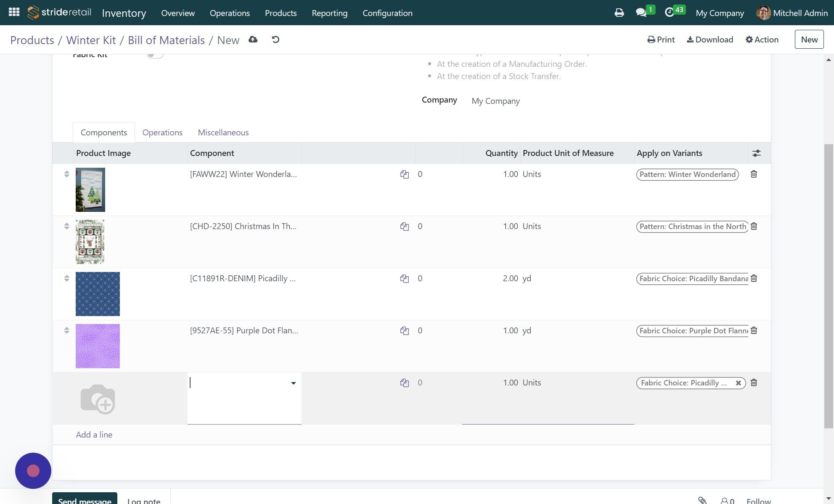The height and width of the screenshot is (504, 834).
Task: Click copy icon in FAWW22 row
Action: point(405,174)
